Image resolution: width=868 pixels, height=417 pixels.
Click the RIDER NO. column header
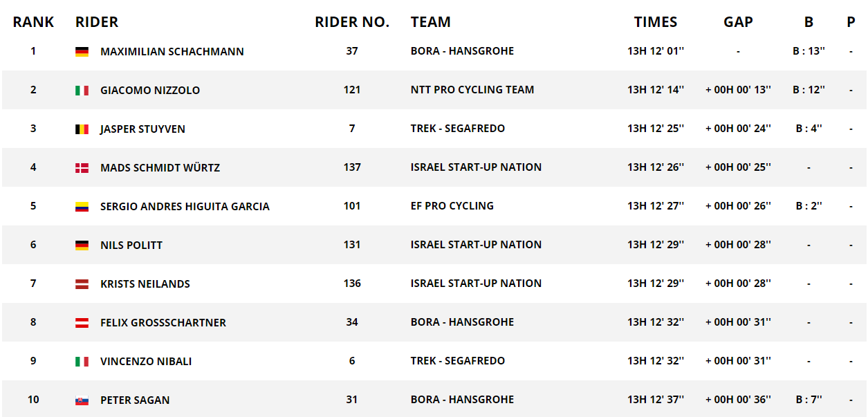352,21
